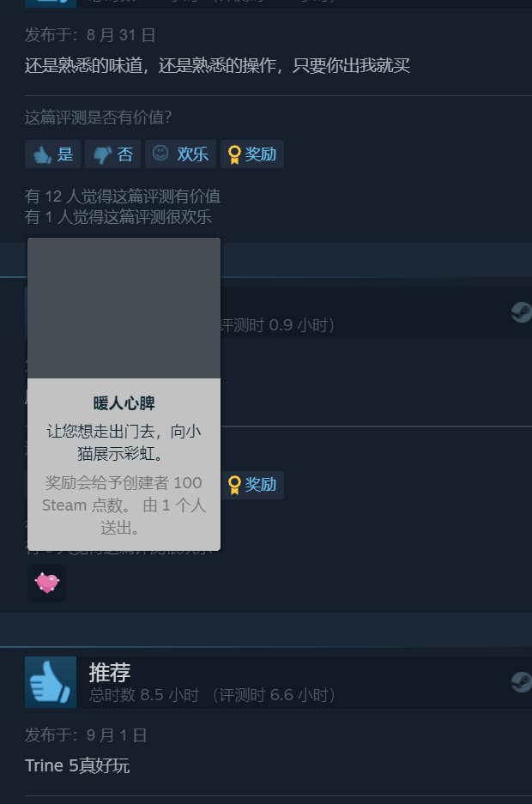
Task: Give 奖励 award to the 8 月 31 日 review
Action: pyautogui.click(x=252, y=154)
